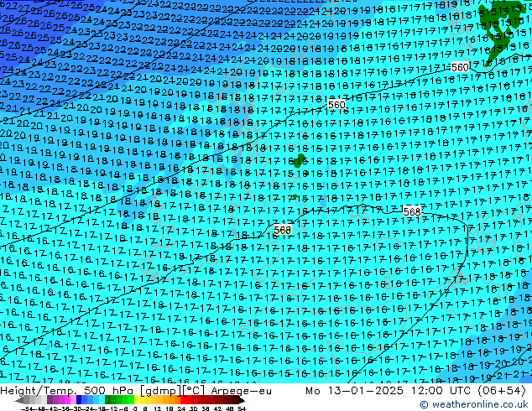Click the bright red legend swatch above 24

point(183,400)
